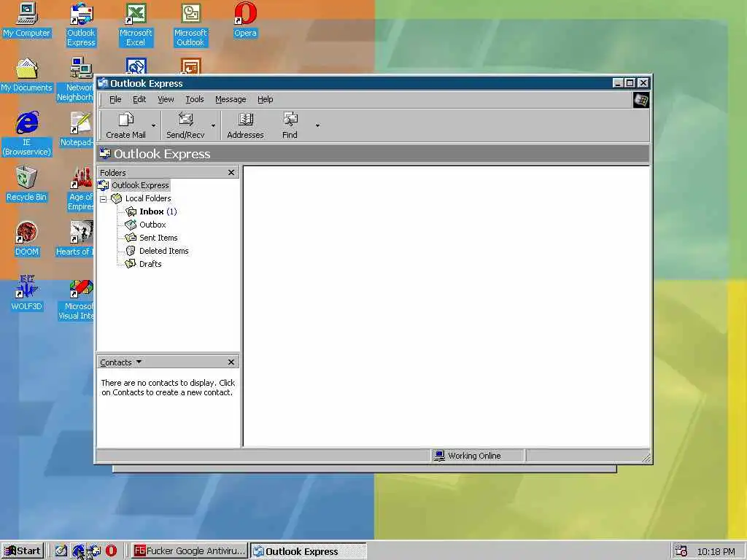747x560 pixels.
Task: Select IE (Browservice) desktop icon
Action: pyautogui.click(x=26, y=134)
